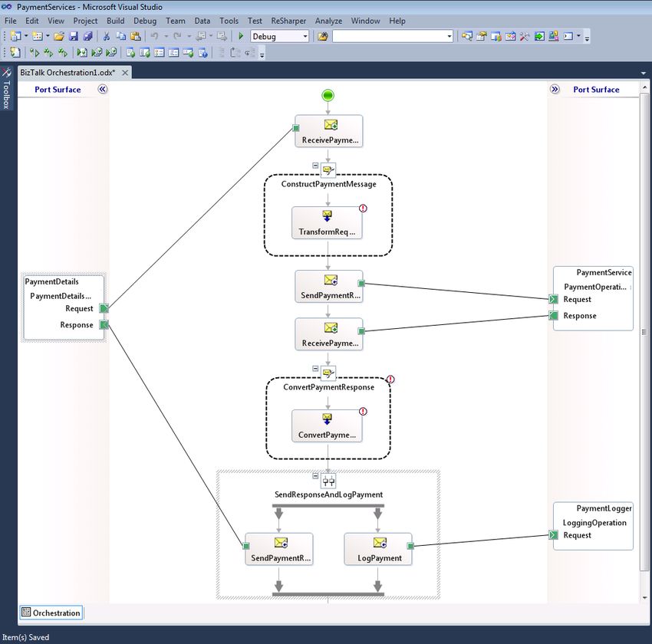Select the Receive shape icon in ReceivePayme... at top
The width and height of the screenshot is (652, 644).
point(331,125)
